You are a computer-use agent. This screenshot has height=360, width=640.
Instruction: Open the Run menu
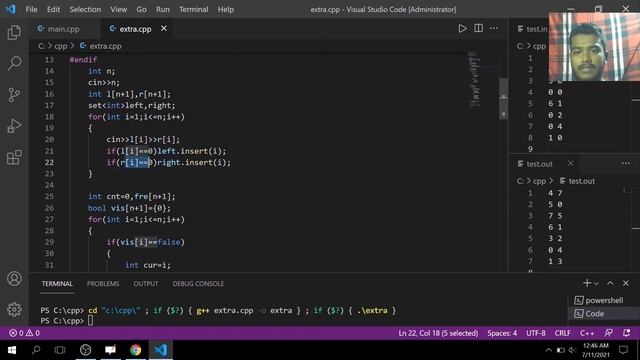tap(162, 9)
